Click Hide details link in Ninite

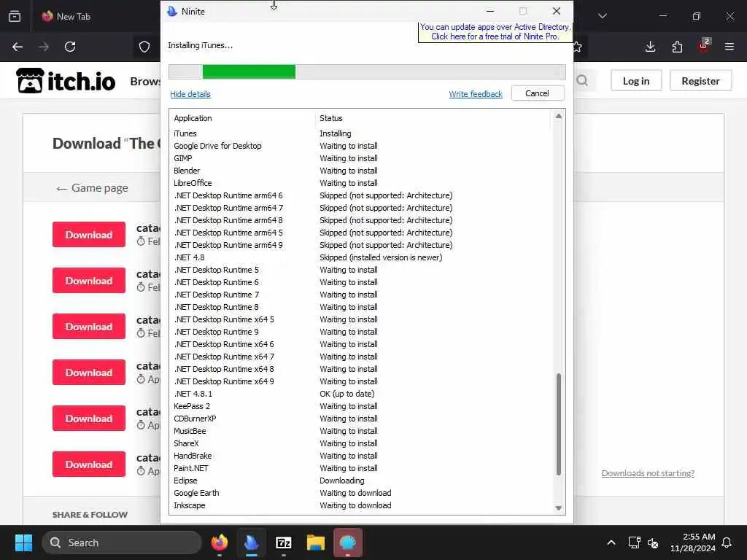coord(190,94)
